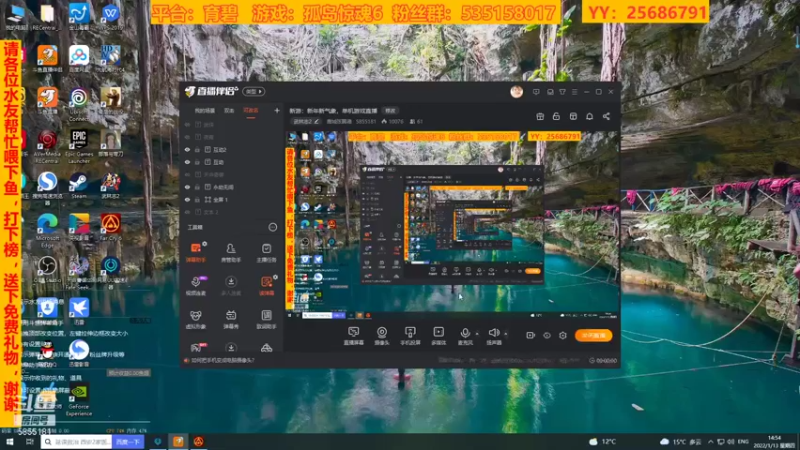Viewport: 800px width, 450px height.
Task: Expand microphone volume arrow
Action: tap(477, 334)
